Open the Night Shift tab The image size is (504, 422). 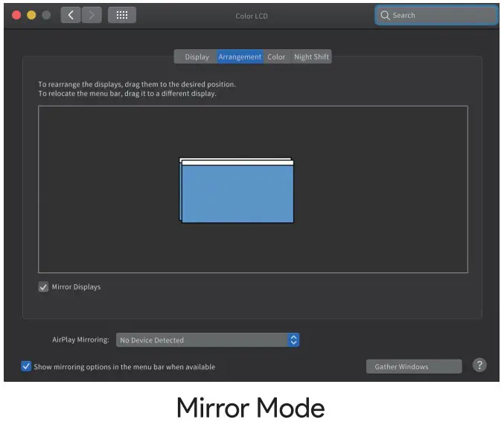pyautogui.click(x=311, y=57)
